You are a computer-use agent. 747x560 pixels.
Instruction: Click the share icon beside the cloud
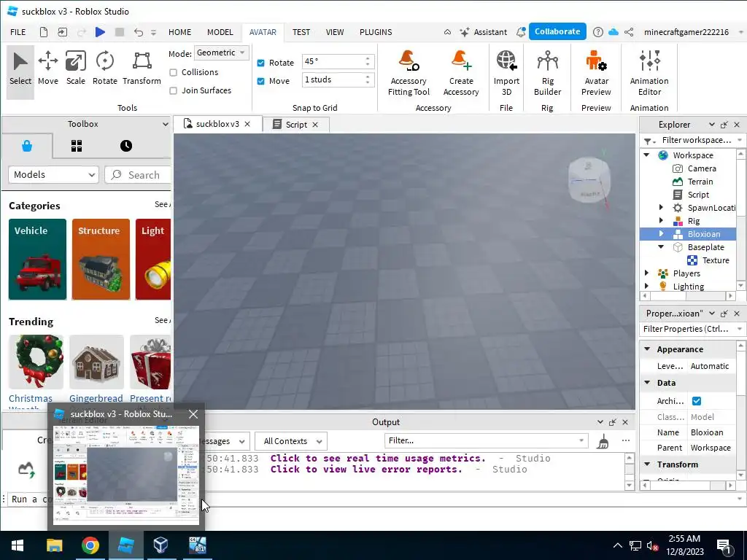pos(629,32)
